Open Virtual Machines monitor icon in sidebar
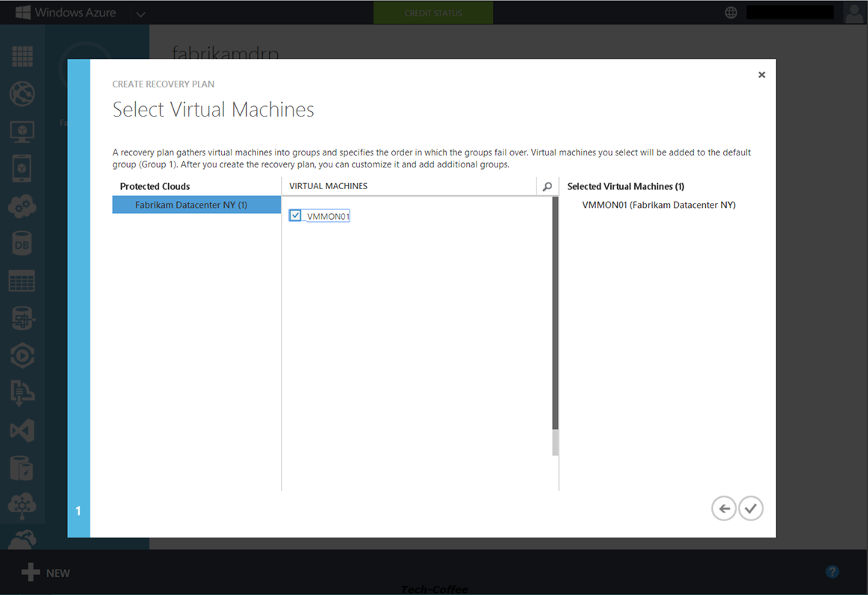 (x=22, y=132)
